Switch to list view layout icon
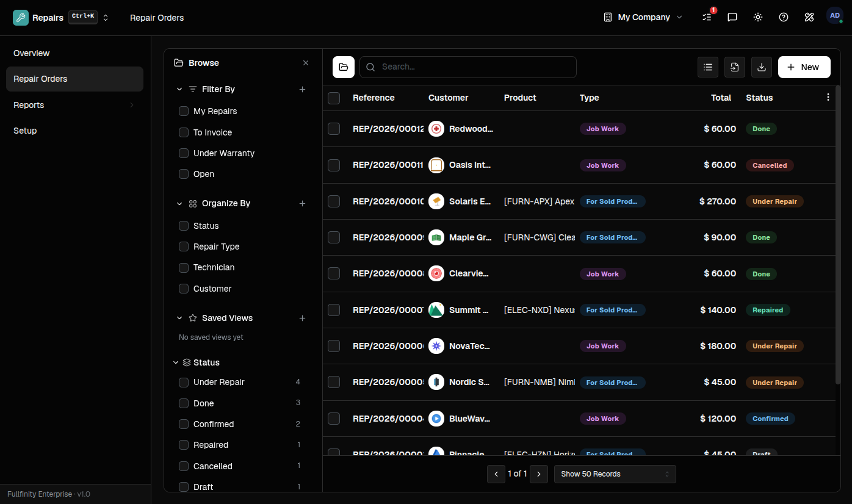This screenshot has width=852, height=504. tap(708, 67)
